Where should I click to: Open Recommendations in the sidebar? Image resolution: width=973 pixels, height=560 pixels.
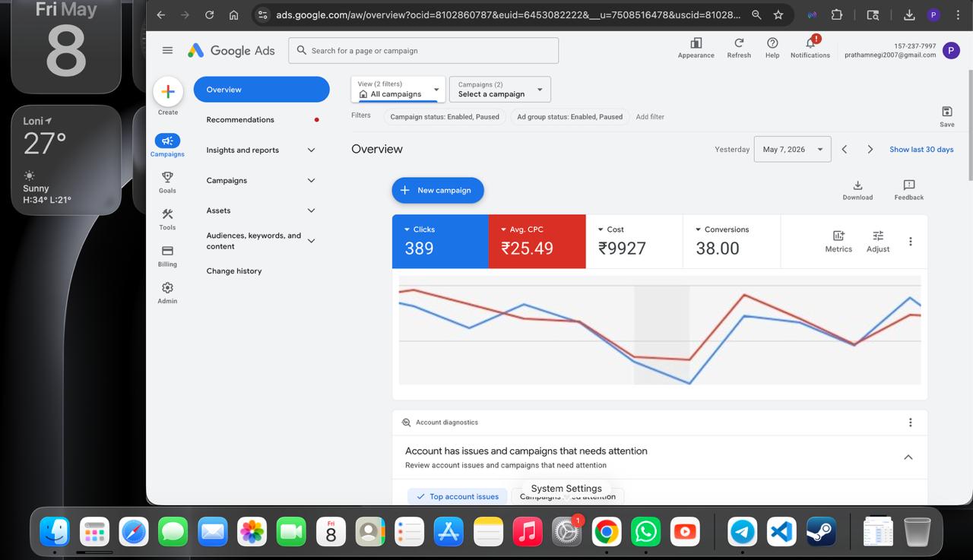point(261,120)
